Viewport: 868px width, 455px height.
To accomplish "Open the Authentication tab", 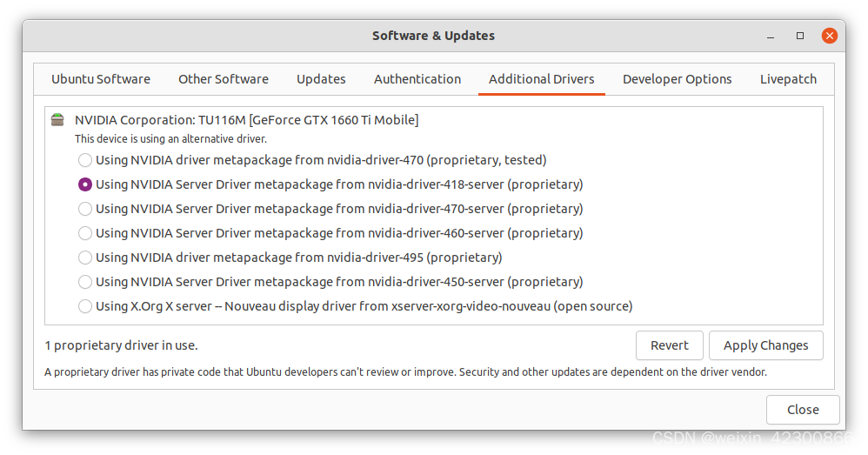I will tap(417, 79).
